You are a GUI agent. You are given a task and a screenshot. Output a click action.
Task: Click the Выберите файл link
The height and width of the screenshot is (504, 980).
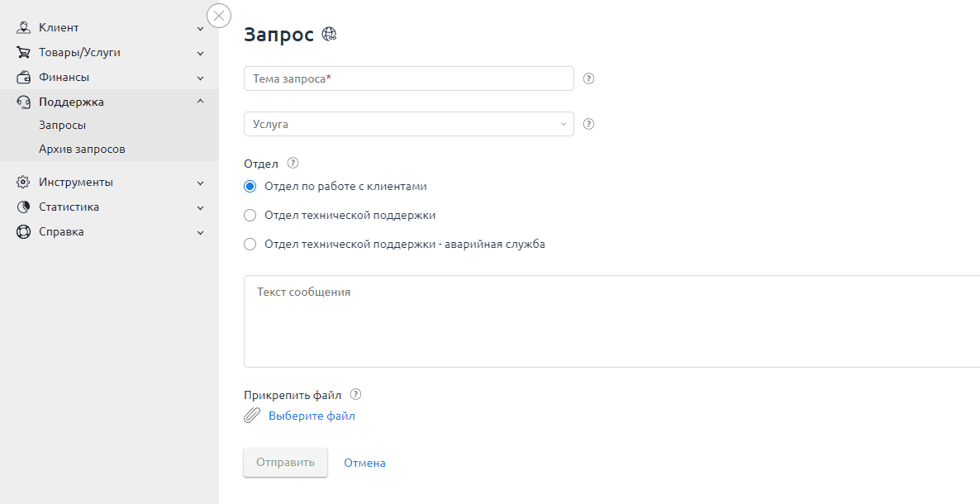(312, 416)
